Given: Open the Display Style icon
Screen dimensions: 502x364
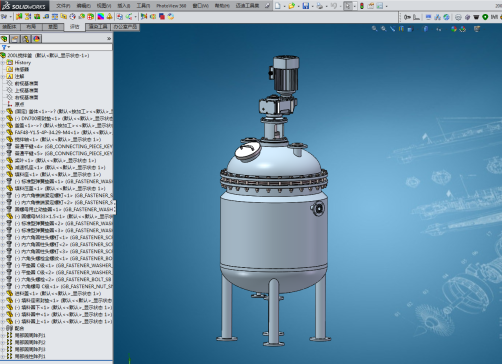Looking at the screenshot, I should tap(426, 29).
